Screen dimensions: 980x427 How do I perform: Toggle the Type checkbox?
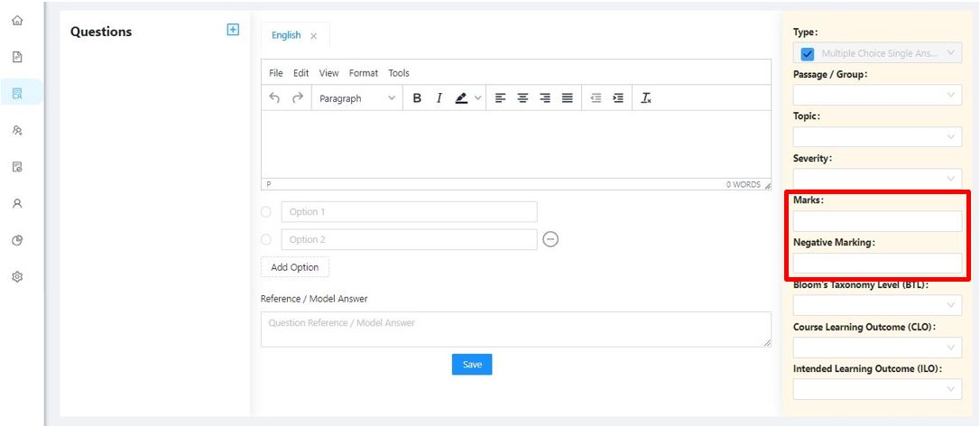(x=808, y=54)
